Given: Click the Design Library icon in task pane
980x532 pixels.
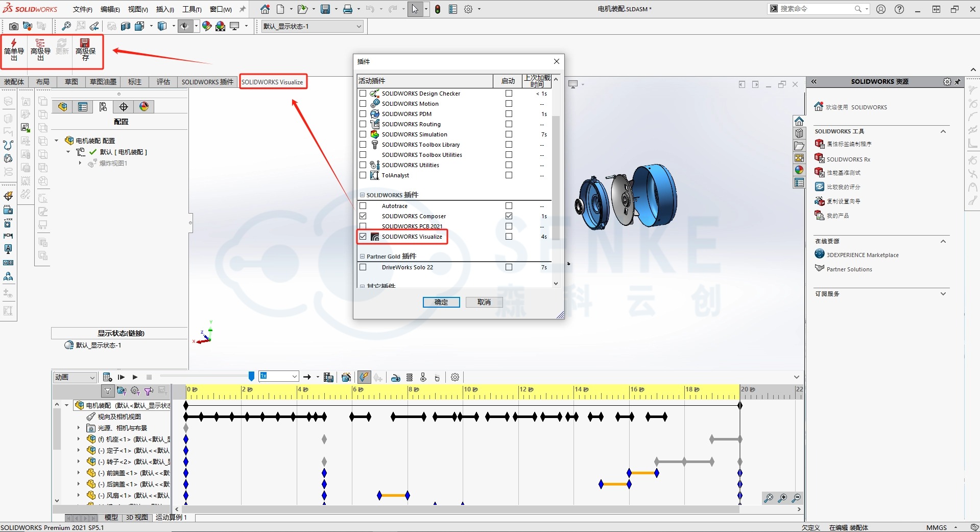Looking at the screenshot, I should (799, 133).
